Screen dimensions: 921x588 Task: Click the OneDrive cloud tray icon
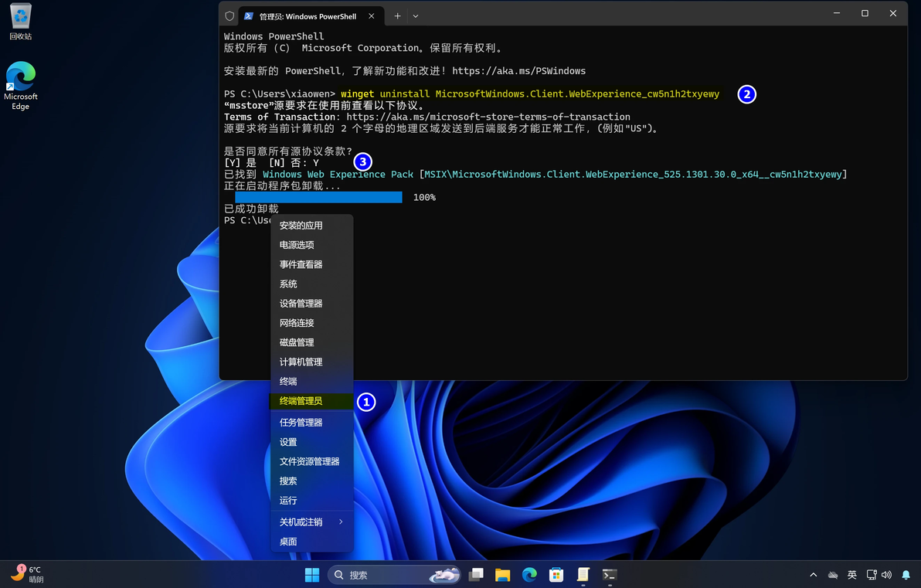pos(832,575)
